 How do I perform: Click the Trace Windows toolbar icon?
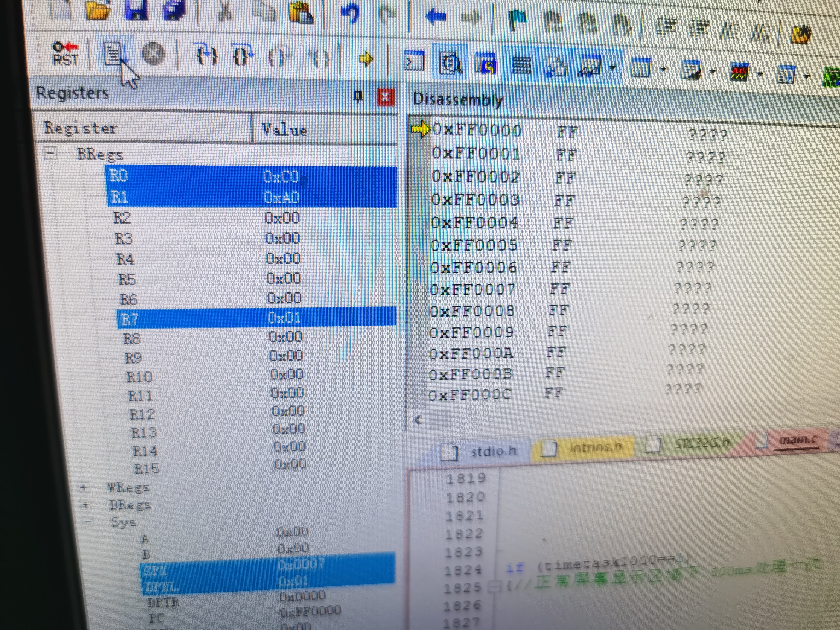tap(786, 74)
